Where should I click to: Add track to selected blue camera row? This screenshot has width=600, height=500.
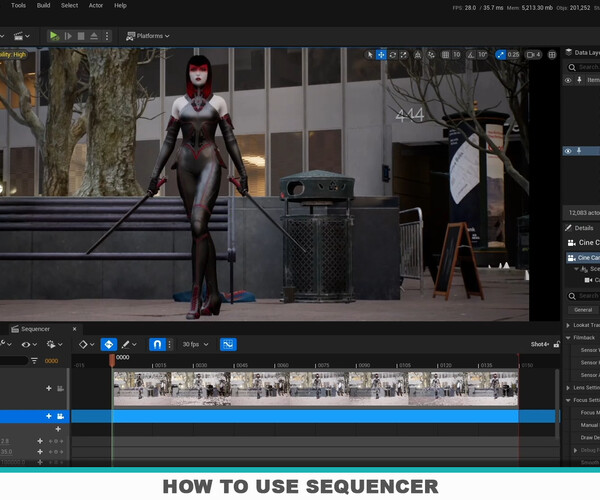coord(49,416)
